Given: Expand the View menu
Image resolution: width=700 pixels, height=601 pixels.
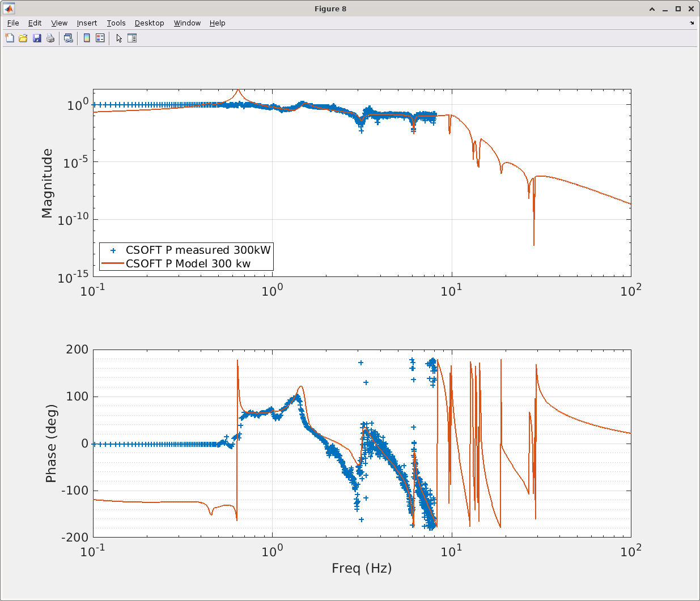Looking at the screenshot, I should pyautogui.click(x=59, y=23).
